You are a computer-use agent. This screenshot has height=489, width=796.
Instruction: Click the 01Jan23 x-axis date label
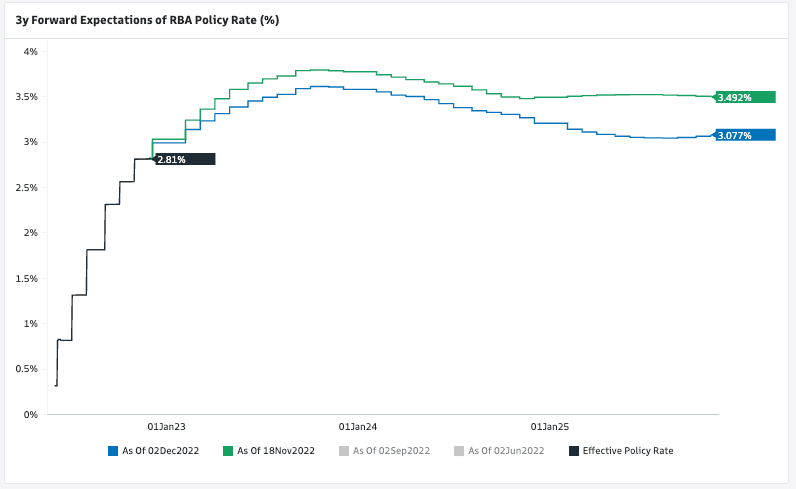pos(166,426)
